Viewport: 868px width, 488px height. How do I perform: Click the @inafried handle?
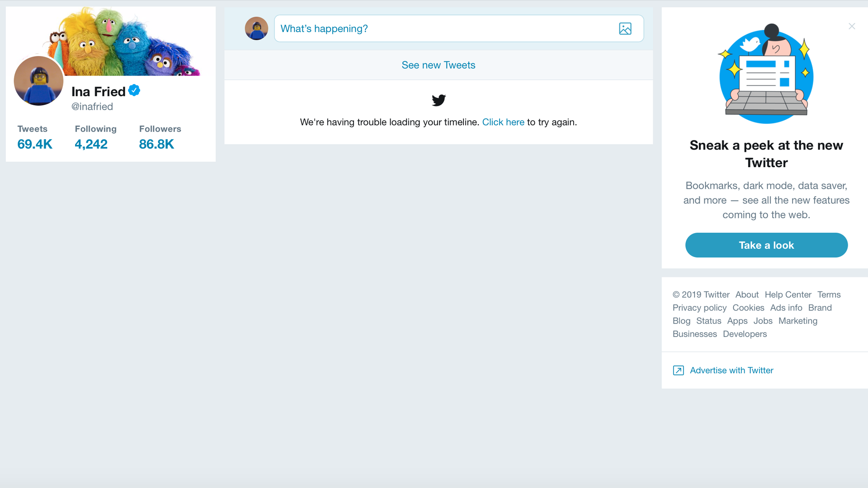[x=92, y=107]
